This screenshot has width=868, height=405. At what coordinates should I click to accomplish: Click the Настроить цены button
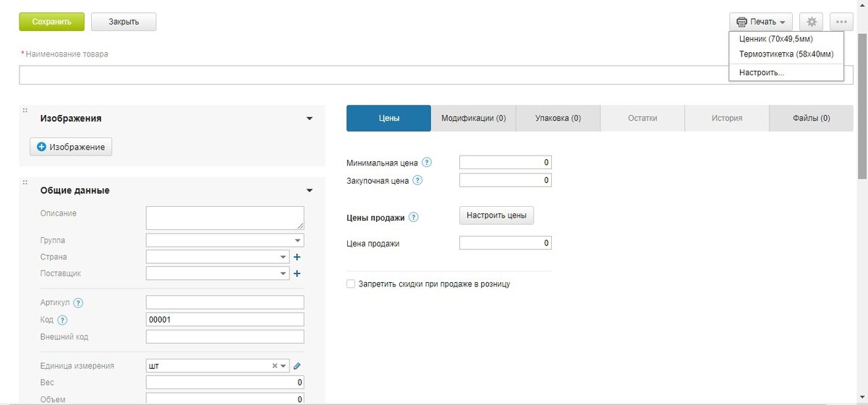tap(496, 216)
